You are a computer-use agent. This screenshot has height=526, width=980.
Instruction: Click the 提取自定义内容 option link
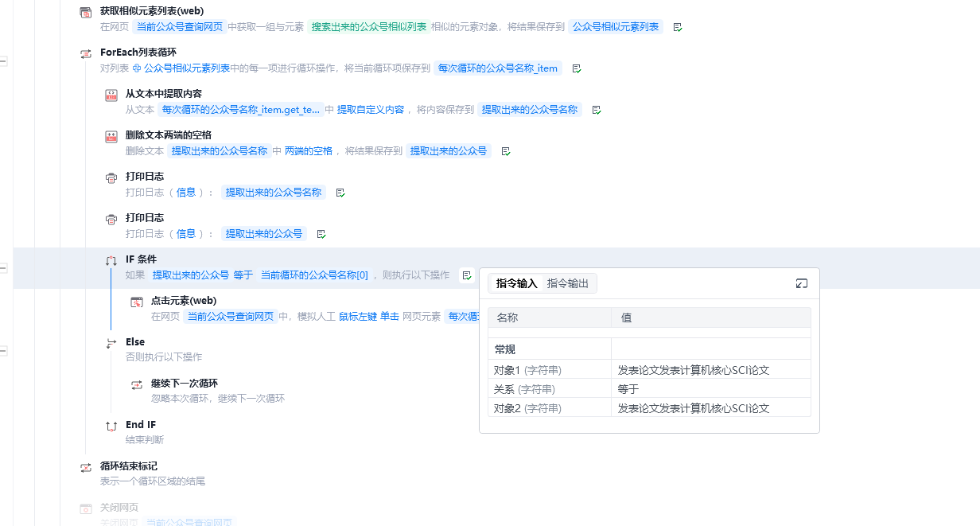coord(371,110)
